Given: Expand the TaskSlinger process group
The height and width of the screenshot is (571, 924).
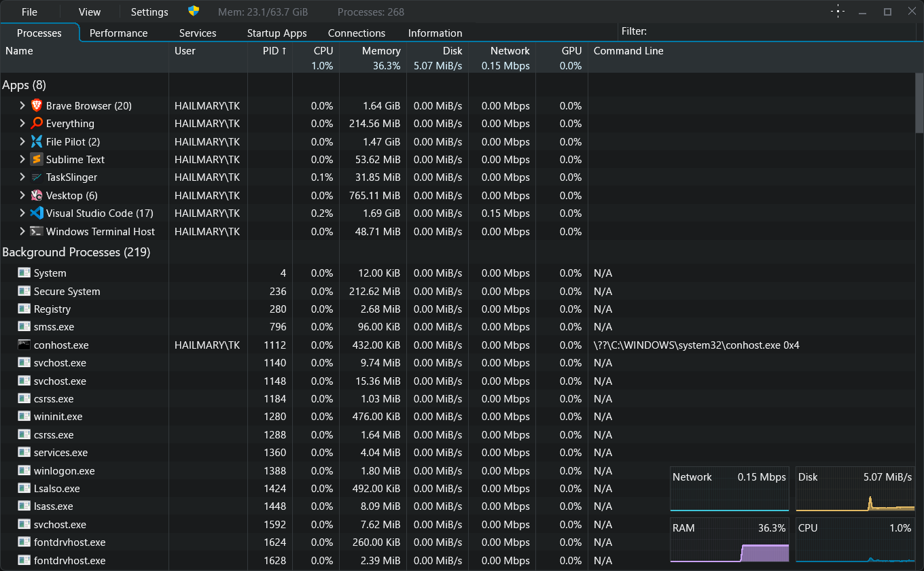Looking at the screenshot, I should coord(22,177).
